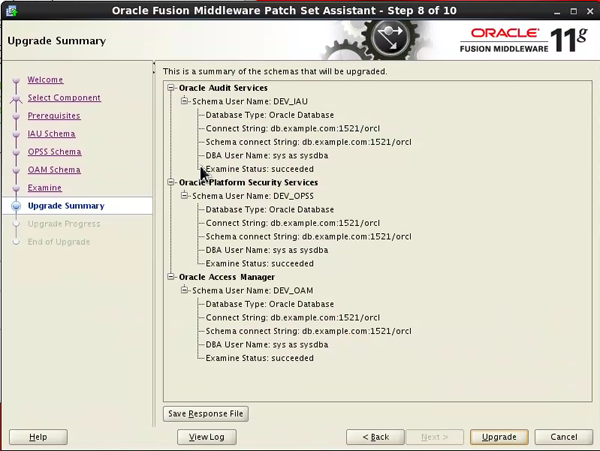Collapse the Schema User Name DEV_OAM node

[184, 290]
